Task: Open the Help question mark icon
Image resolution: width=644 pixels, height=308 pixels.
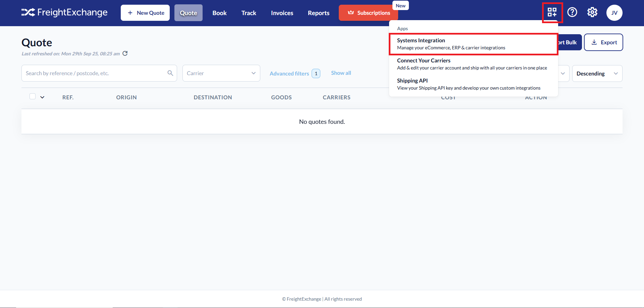Action: (572, 12)
